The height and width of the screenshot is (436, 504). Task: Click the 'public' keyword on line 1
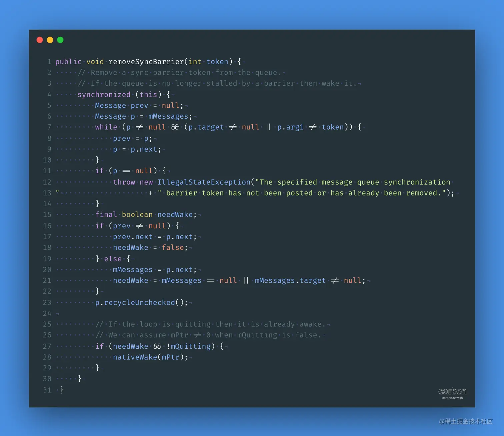click(68, 62)
